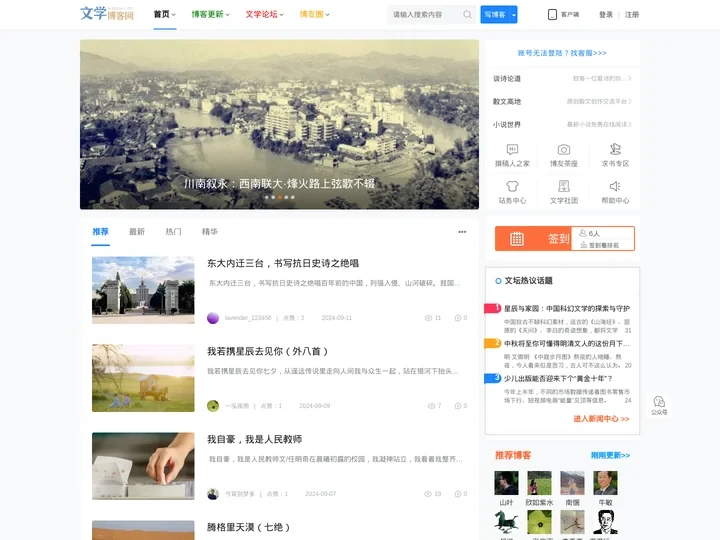Open article title 东大内迁三台，书写抗日史诗之绝唱
720x540 pixels.
coord(283,264)
